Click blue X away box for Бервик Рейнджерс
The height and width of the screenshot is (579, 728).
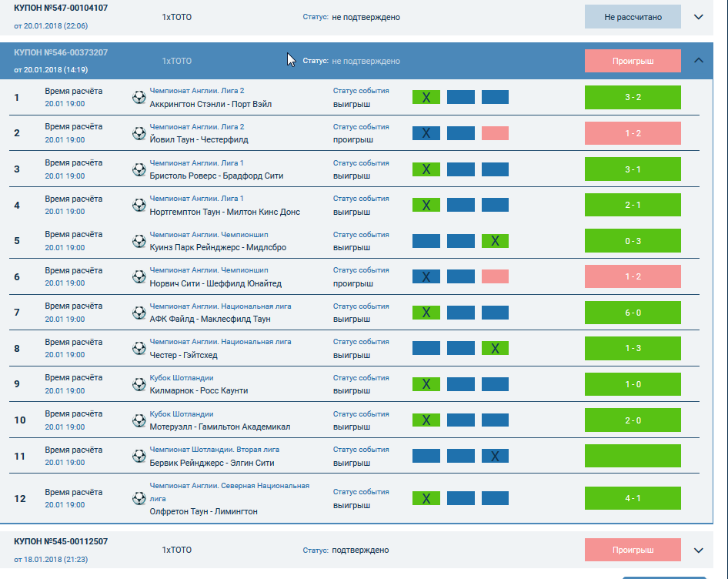[x=495, y=456]
